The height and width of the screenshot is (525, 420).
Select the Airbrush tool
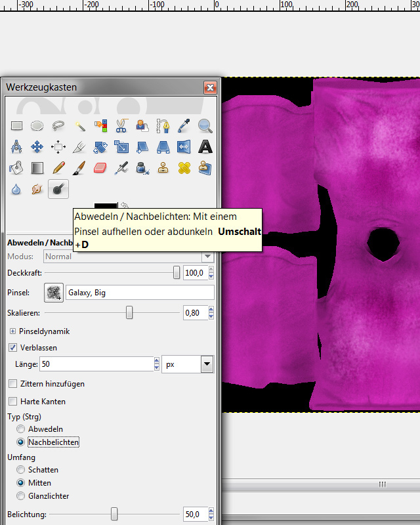(x=121, y=168)
